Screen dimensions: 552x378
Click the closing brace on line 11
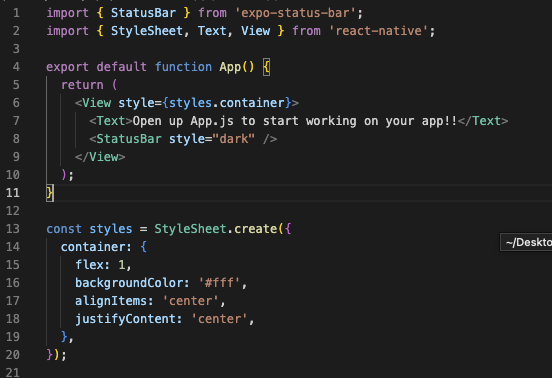click(x=50, y=193)
